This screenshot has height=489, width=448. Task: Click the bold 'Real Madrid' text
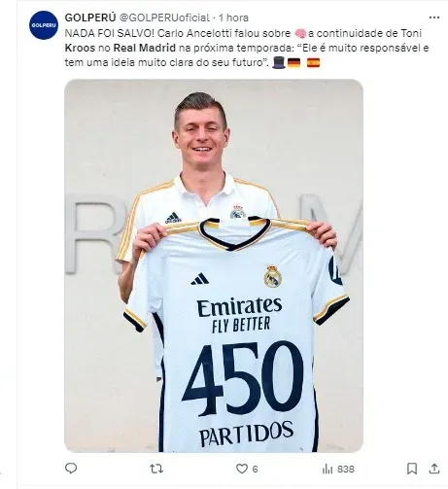click(x=144, y=48)
